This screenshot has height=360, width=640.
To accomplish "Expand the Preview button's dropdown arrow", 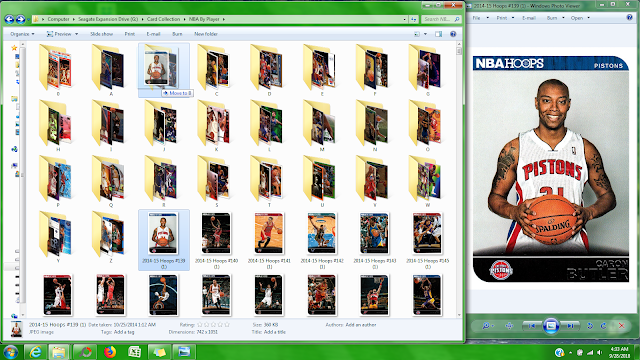I will pyautogui.click(x=76, y=34).
